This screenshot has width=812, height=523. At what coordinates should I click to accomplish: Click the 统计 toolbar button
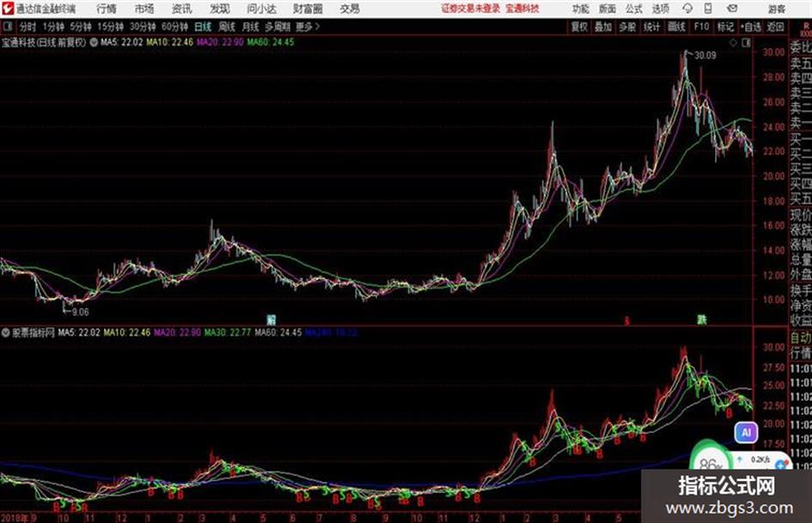(651, 27)
